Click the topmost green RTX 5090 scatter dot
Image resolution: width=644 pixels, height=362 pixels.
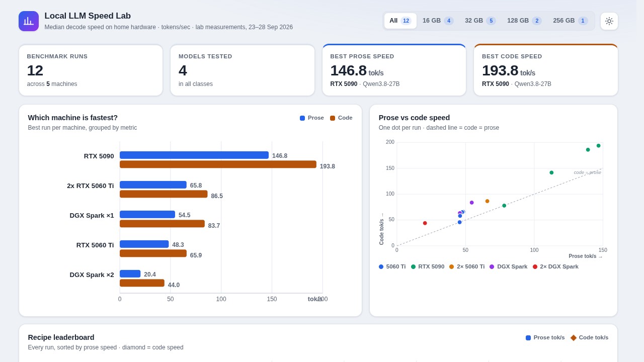598,146
